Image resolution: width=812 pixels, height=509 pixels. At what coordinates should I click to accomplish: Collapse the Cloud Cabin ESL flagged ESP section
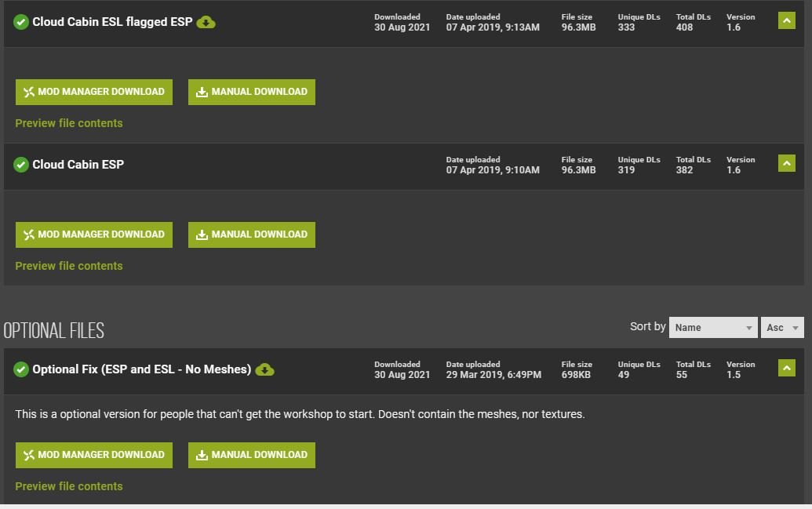pyautogui.click(x=786, y=20)
